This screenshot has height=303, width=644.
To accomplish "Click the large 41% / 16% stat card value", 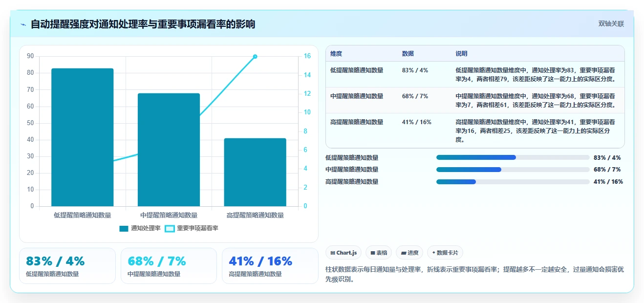I will (x=260, y=261).
